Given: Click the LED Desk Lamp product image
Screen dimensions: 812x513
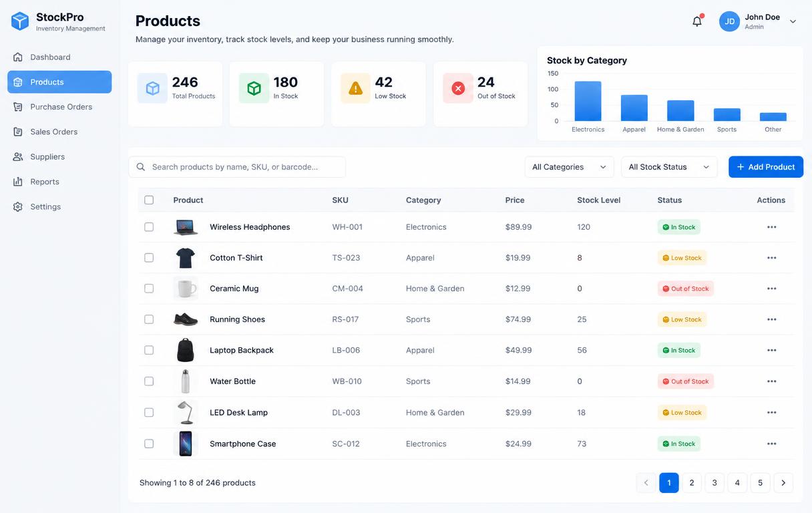Looking at the screenshot, I should coord(186,412).
